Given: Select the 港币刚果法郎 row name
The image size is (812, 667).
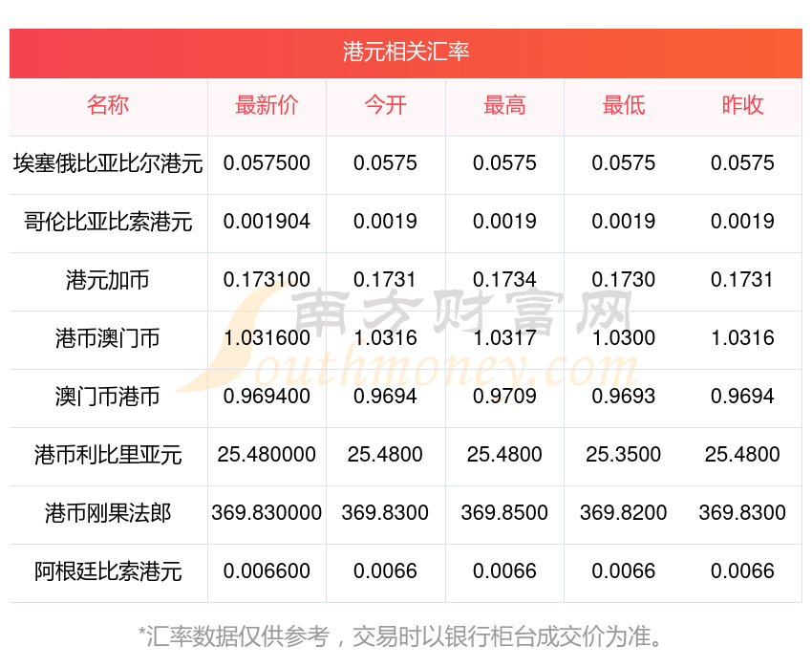Looking at the screenshot, I should click(x=108, y=513).
